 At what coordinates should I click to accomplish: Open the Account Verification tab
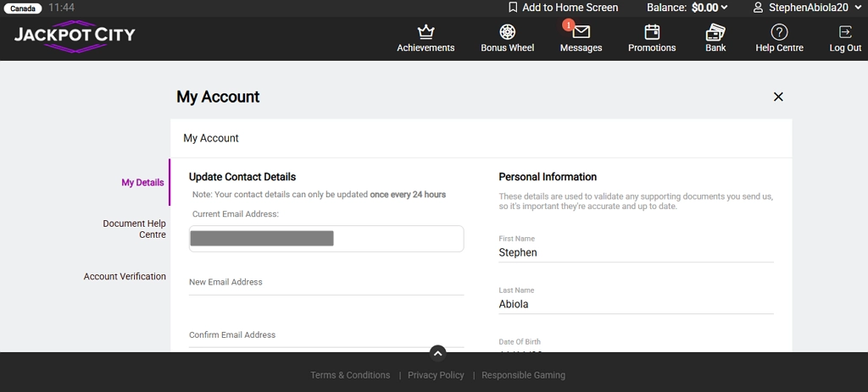[125, 277]
